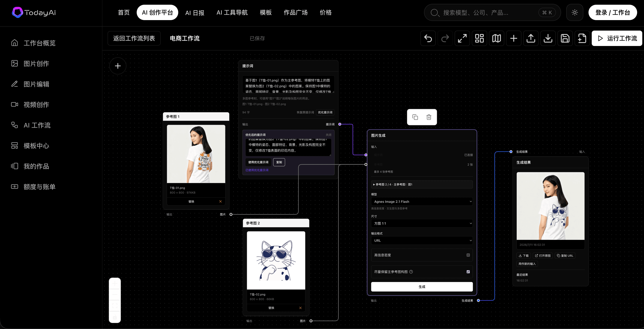Image resolution: width=644 pixels, height=329 pixels.
Task: Enable 高信息密度 checkbox
Action: coord(468,255)
